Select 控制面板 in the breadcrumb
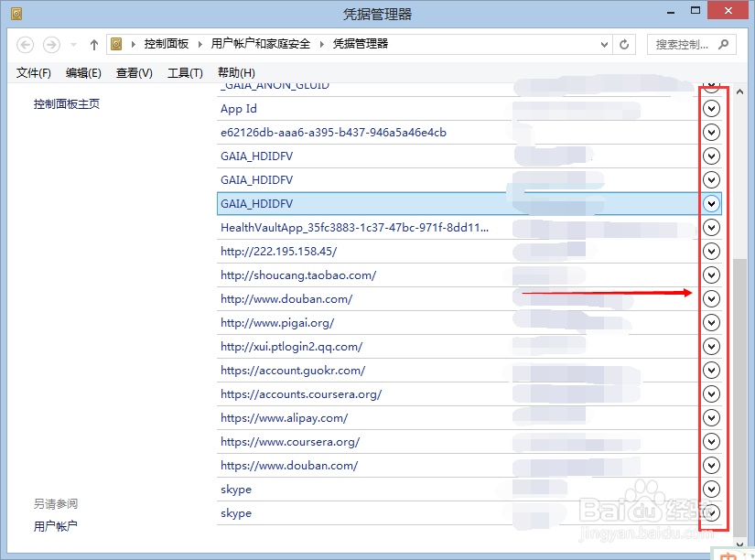 coord(167,44)
